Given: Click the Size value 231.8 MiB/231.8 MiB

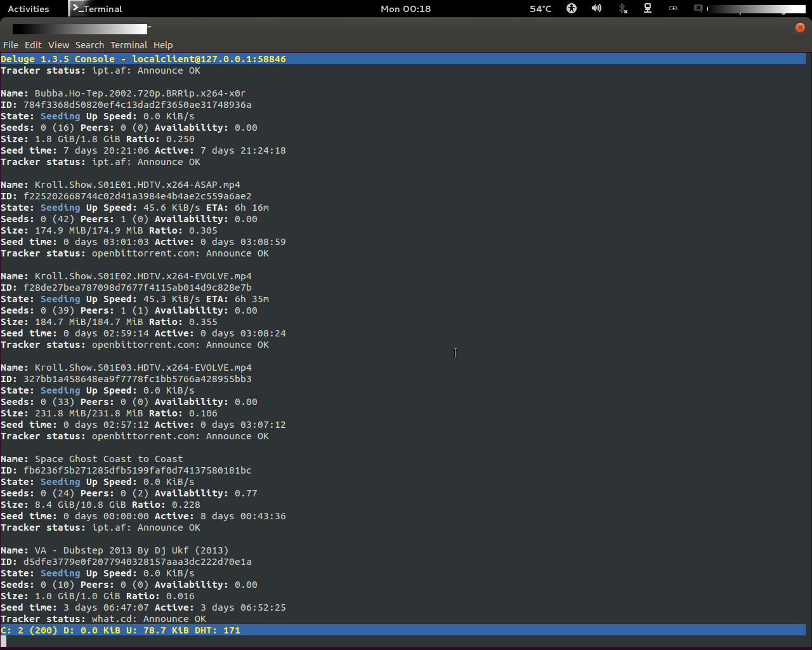Looking at the screenshot, I should point(89,413).
